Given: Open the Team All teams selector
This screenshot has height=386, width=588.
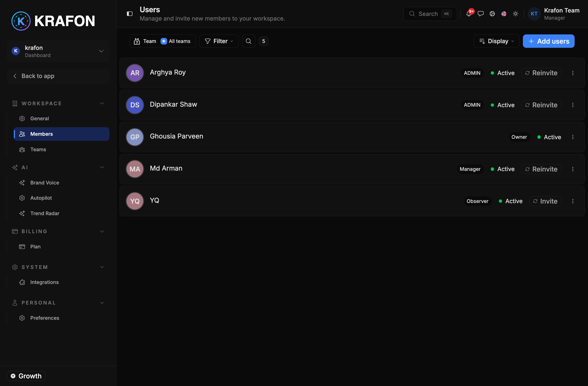Looking at the screenshot, I should click(x=163, y=41).
